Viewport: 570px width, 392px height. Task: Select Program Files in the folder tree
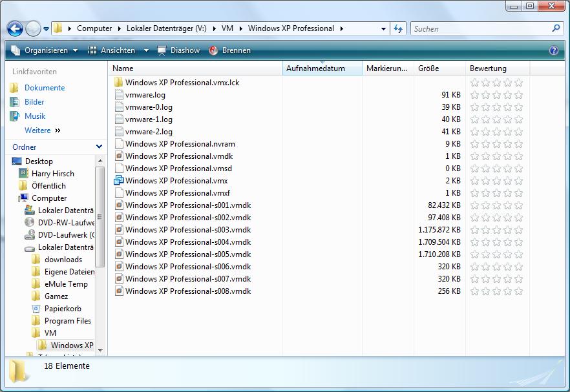68,321
